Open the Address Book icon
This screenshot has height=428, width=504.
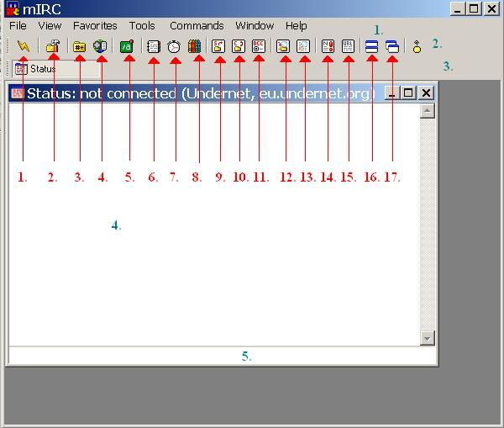(x=154, y=47)
